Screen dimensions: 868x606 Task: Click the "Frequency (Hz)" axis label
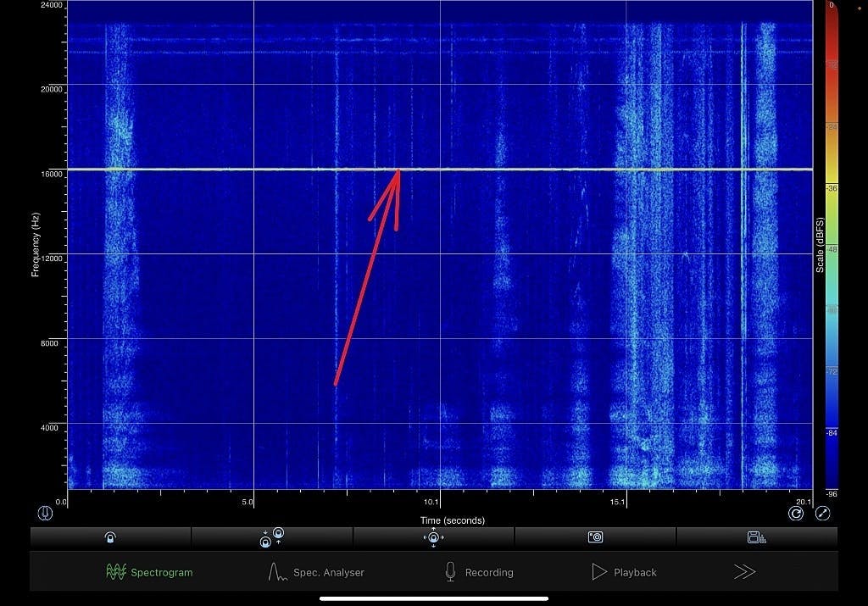click(36, 245)
